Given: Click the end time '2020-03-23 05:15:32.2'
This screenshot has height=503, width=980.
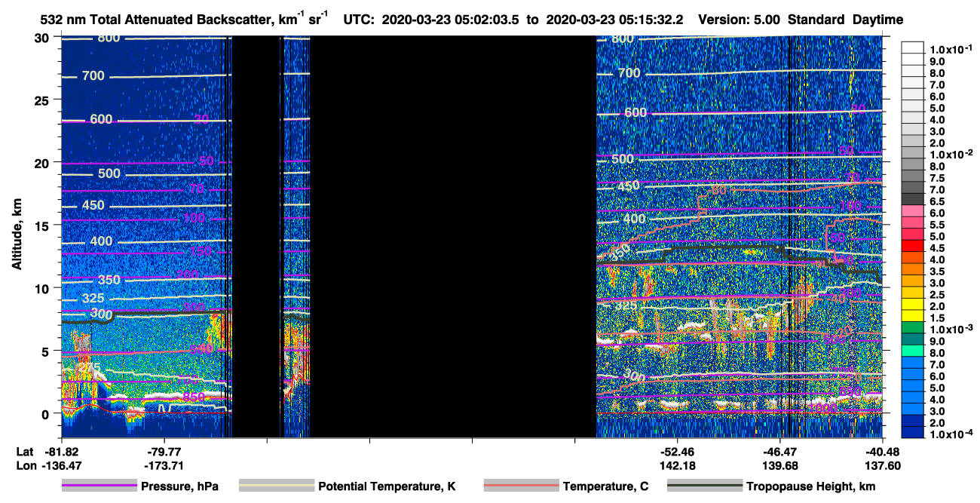Looking at the screenshot, I should [x=614, y=20].
